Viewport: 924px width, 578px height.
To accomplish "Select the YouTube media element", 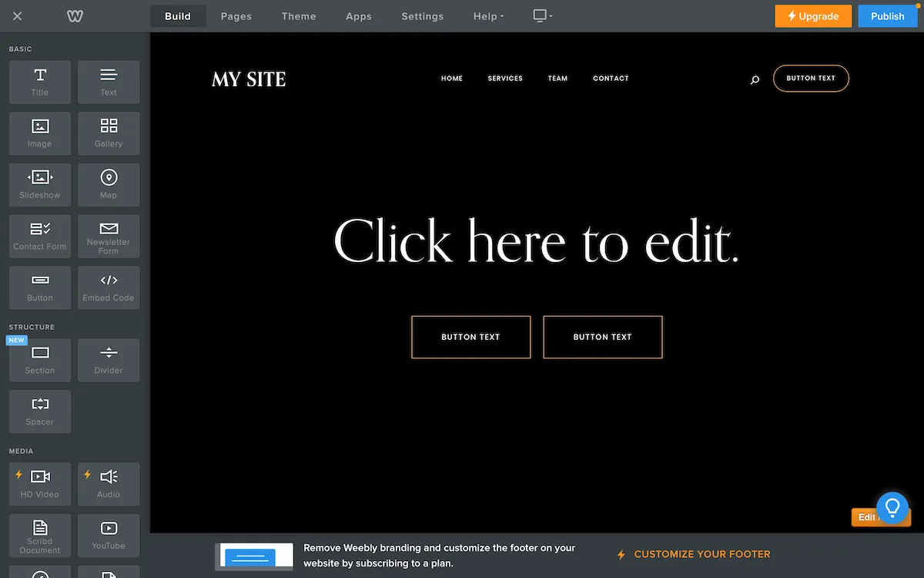I will [109, 536].
